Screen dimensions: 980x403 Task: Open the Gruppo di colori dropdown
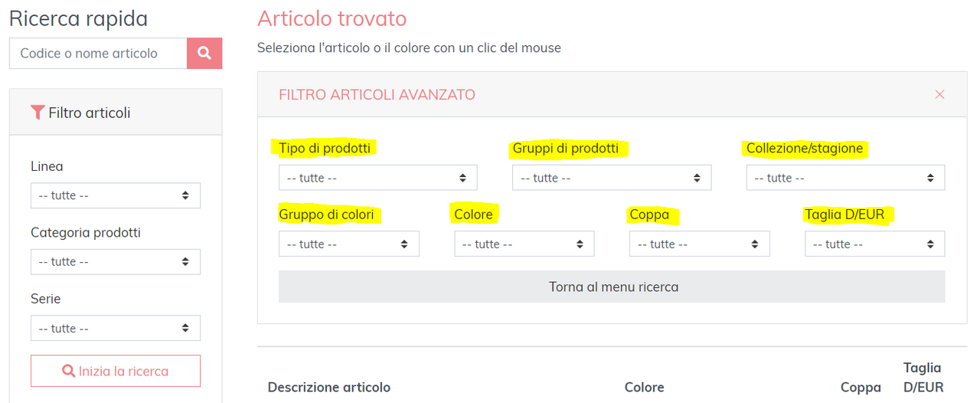(x=348, y=244)
